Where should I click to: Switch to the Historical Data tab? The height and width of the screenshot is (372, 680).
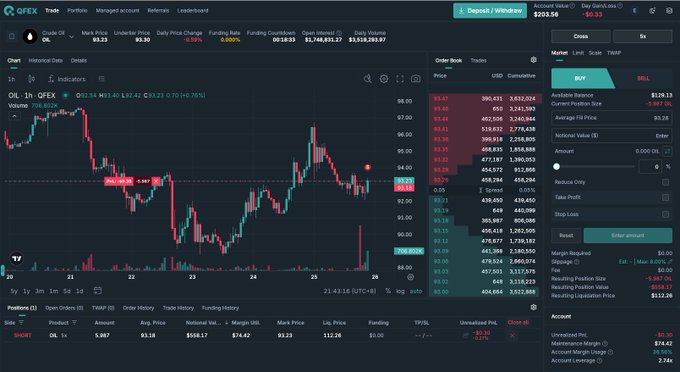pyautogui.click(x=46, y=60)
